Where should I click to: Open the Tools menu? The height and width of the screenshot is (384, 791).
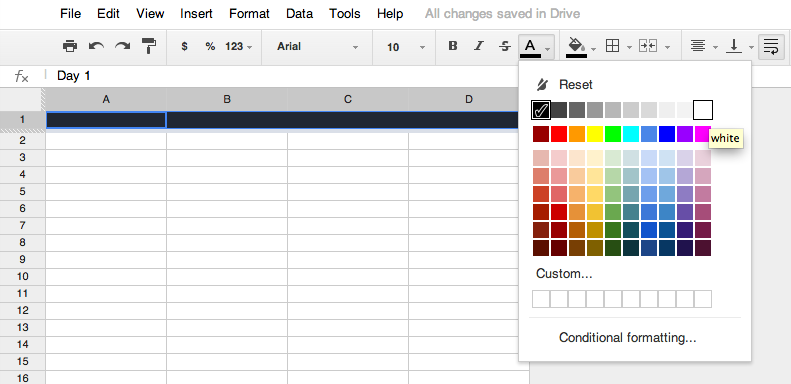point(345,14)
